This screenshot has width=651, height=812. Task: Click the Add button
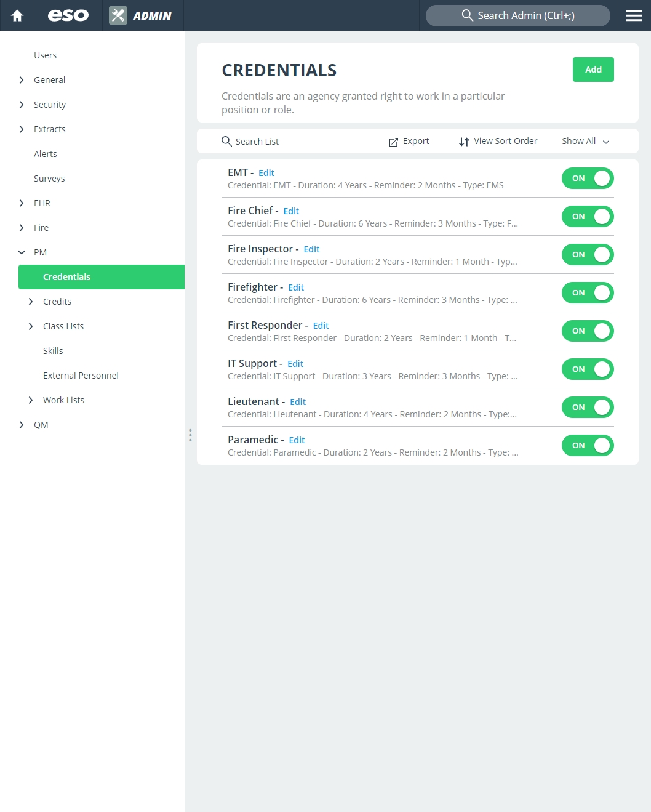tap(593, 70)
